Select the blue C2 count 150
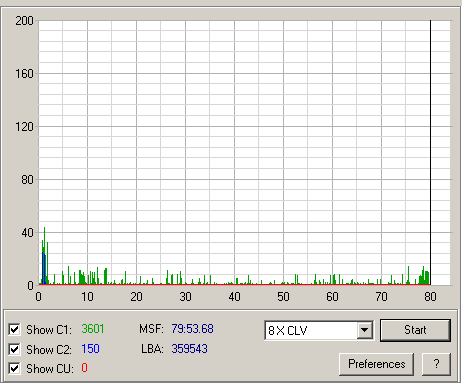Screen dimensions: 462x384 [x=90, y=349]
